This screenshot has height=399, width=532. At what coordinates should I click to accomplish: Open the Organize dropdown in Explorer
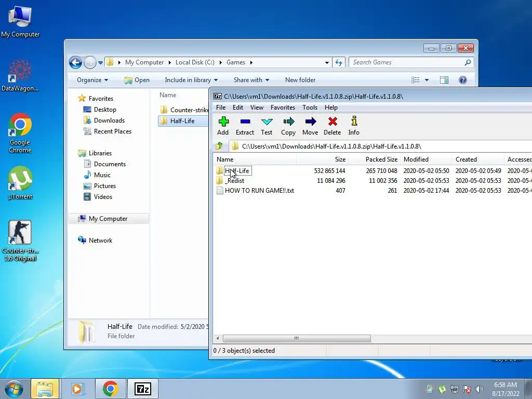click(x=92, y=80)
